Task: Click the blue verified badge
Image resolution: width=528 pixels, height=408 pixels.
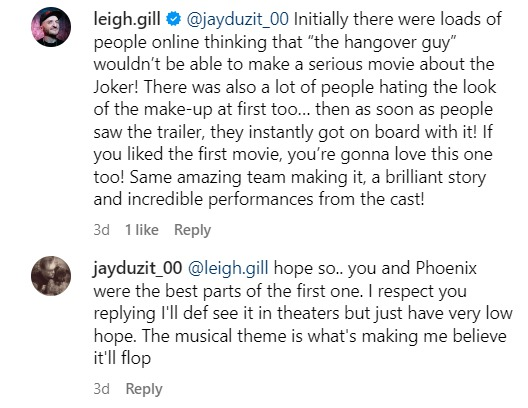Action: coord(173,19)
